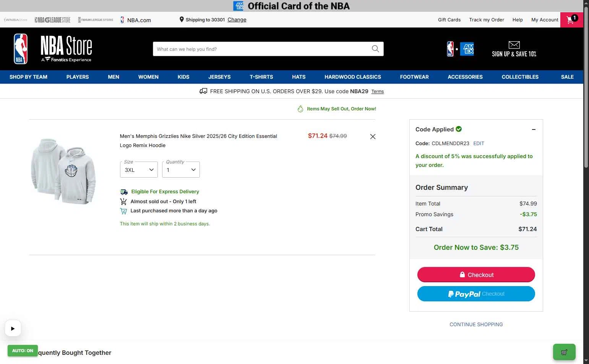Click CONTINUE SHOPPING link
589x364 pixels.
[x=476, y=324]
